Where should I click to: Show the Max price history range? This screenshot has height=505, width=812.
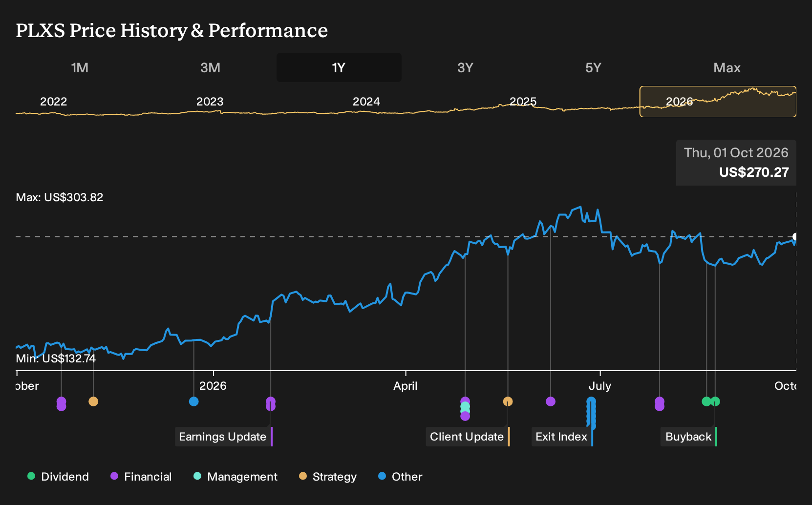[727, 67]
